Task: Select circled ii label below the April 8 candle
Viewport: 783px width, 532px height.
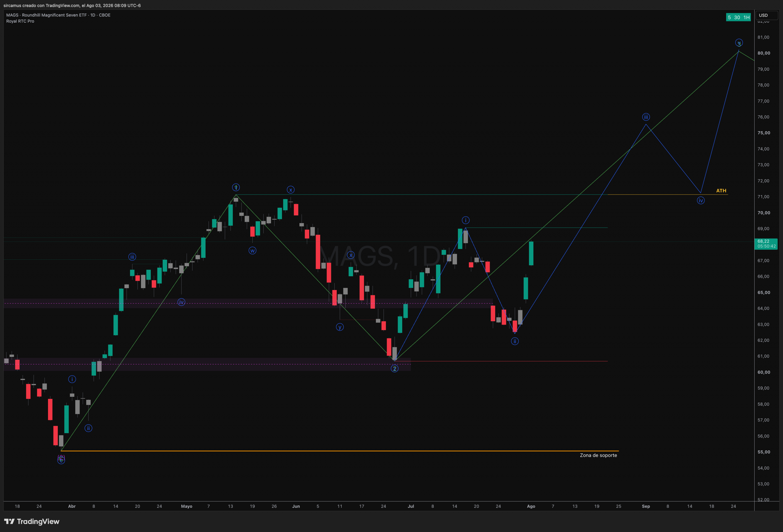Action: pos(88,428)
